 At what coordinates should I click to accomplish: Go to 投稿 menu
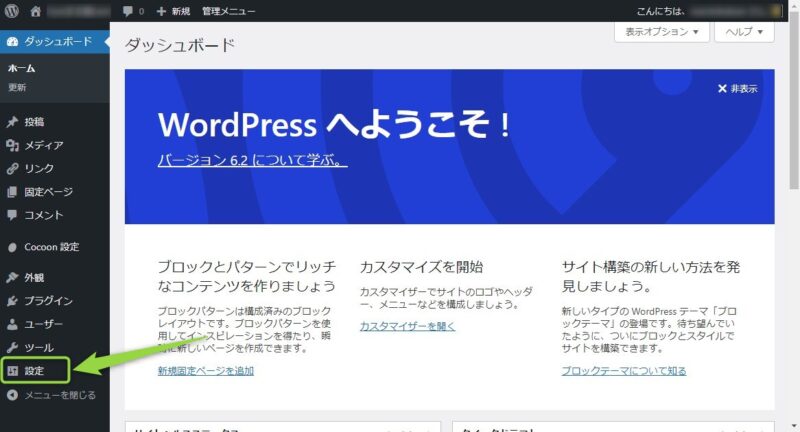(34, 122)
